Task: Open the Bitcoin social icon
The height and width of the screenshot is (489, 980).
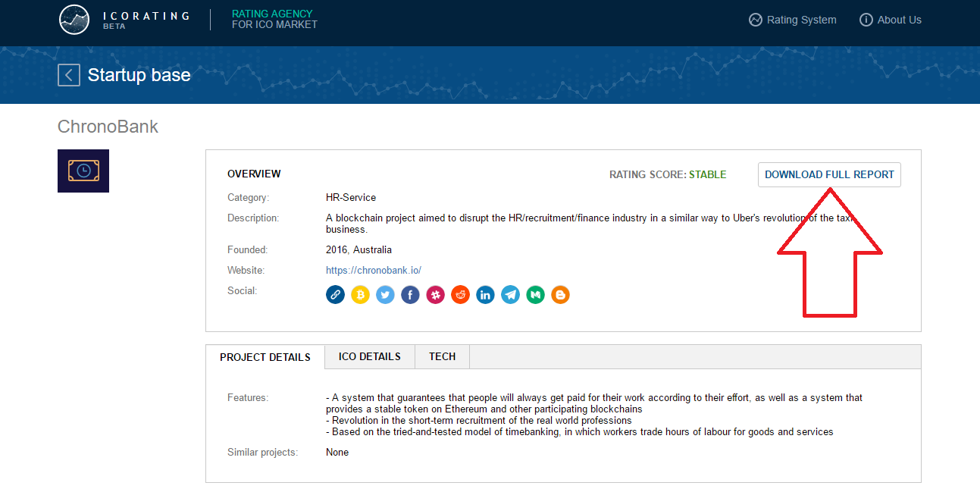Action: pos(361,294)
